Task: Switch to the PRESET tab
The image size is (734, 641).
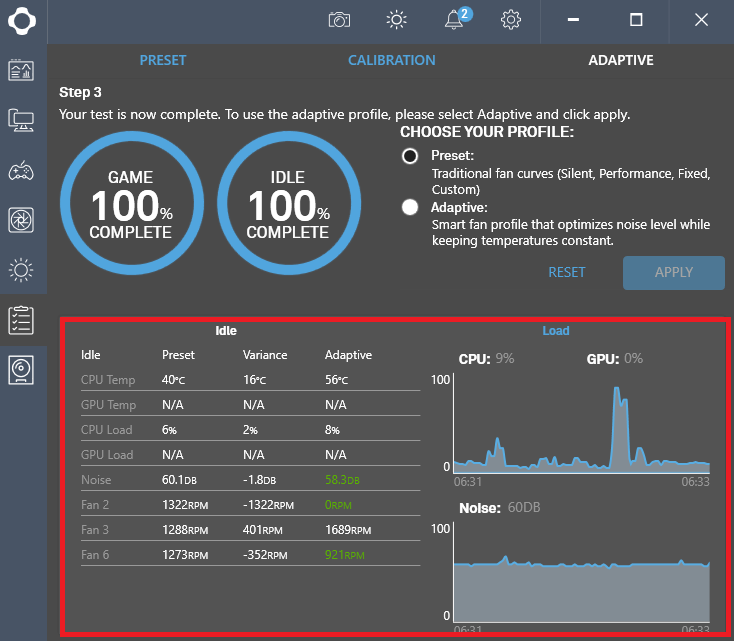Action: click(x=163, y=60)
